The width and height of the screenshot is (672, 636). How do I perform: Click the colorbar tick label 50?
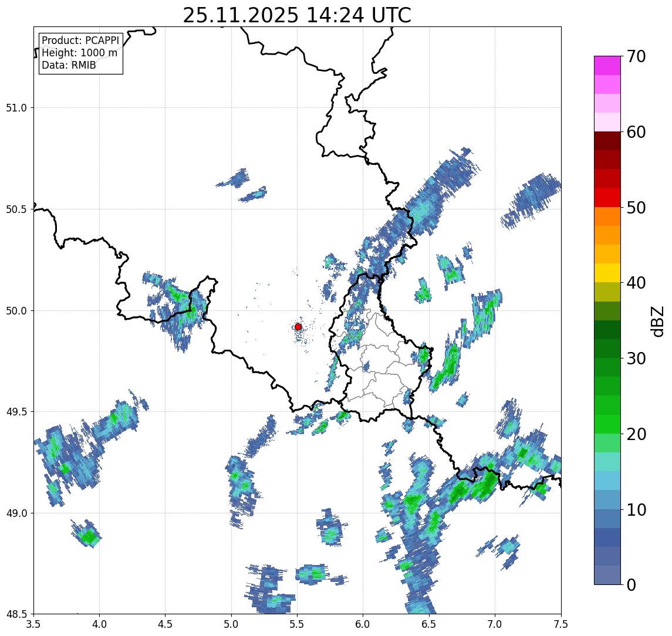pyautogui.click(x=636, y=208)
